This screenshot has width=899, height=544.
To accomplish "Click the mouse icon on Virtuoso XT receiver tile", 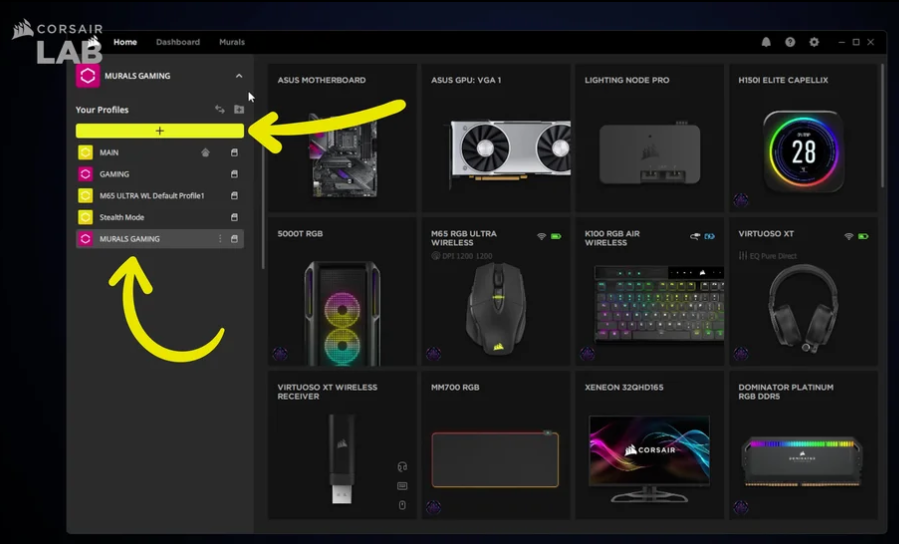I will tap(402, 505).
